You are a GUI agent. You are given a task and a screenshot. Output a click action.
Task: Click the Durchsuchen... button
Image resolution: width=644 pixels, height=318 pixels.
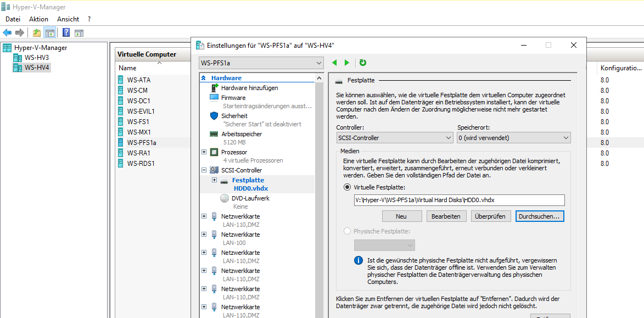pos(540,216)
